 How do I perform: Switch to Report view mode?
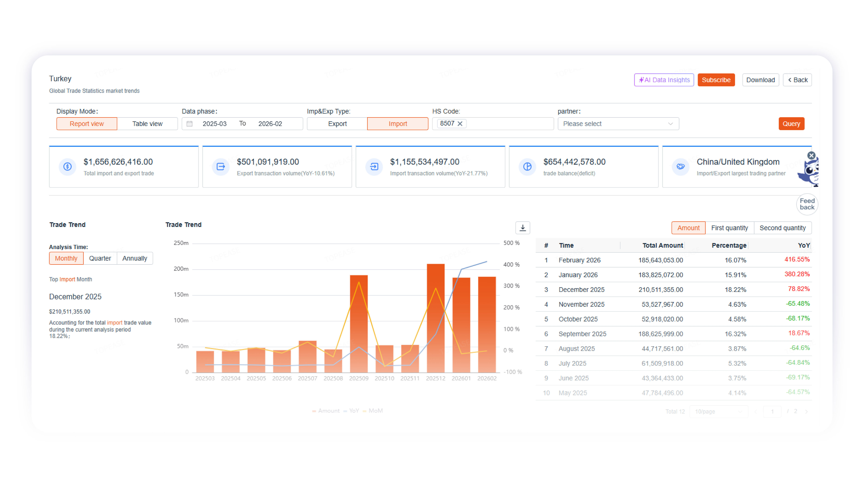point(87,124)
